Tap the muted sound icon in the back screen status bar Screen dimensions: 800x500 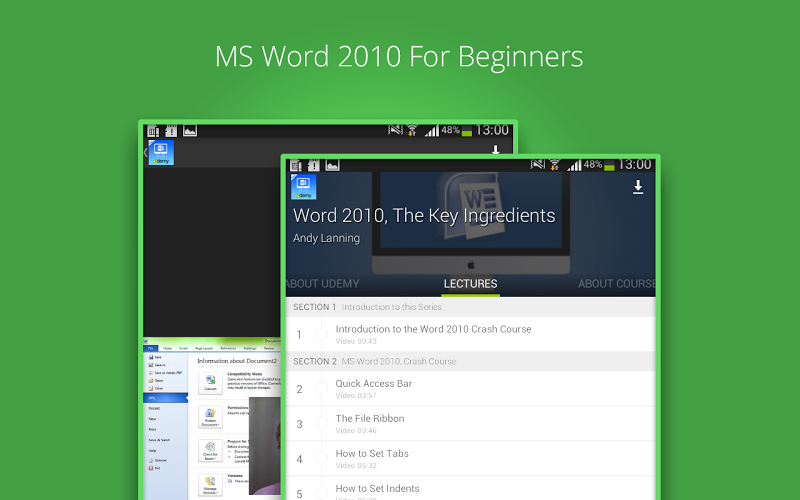[x=395, y=130]
